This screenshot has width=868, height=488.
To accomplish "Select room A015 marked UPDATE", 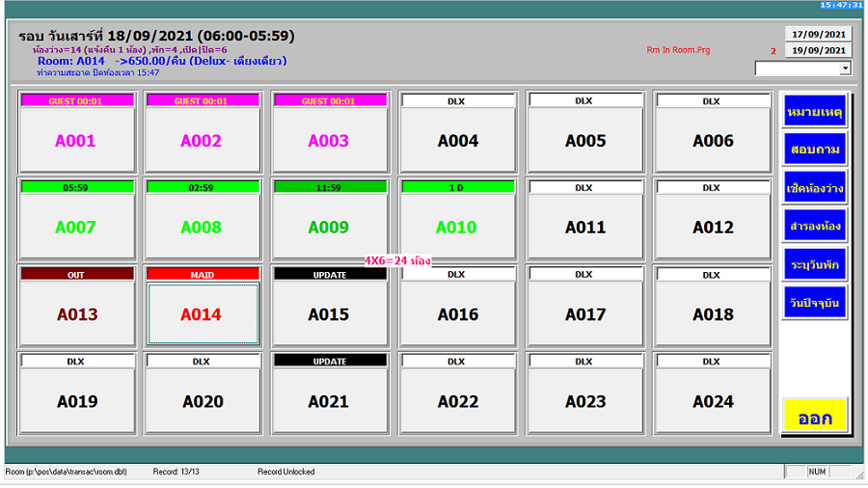I will tap(329, 314).
